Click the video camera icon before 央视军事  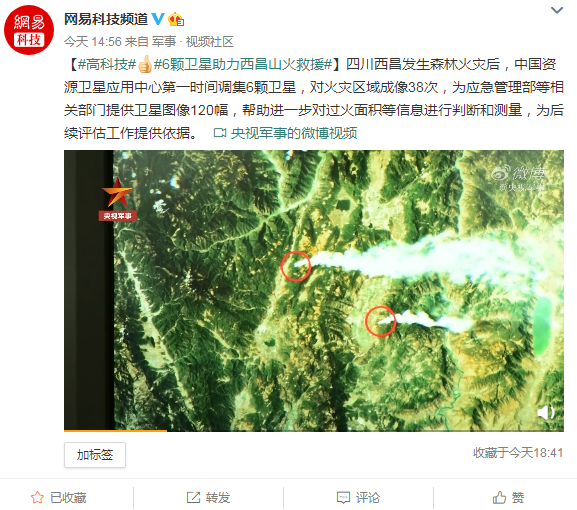[220, 133]
